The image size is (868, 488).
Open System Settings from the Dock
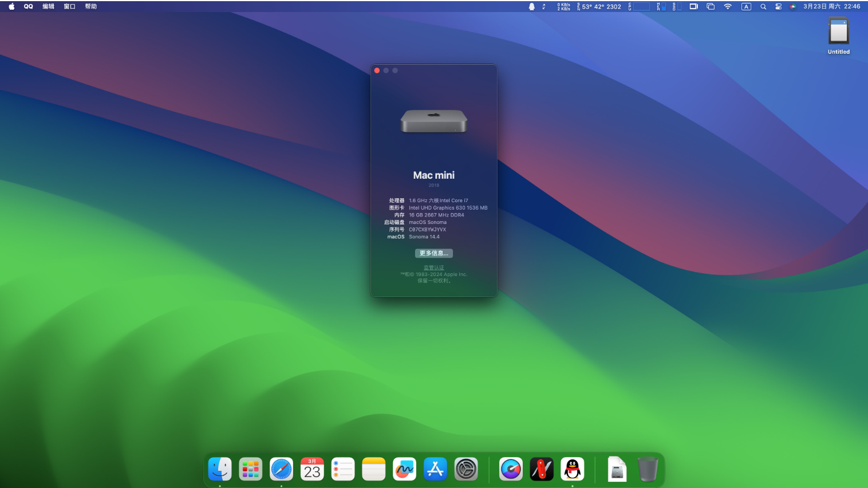point(467,469)
